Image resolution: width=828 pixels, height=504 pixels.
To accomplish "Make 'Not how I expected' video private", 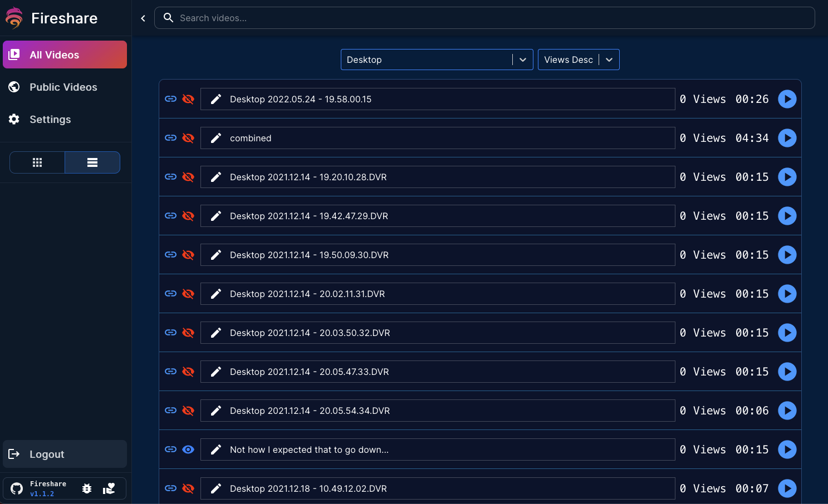I will point(188,449).
